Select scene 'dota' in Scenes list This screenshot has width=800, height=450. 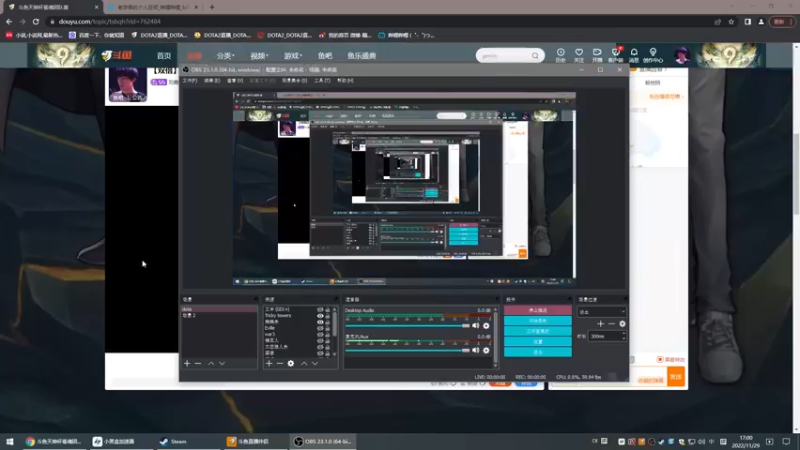[219, 309]
